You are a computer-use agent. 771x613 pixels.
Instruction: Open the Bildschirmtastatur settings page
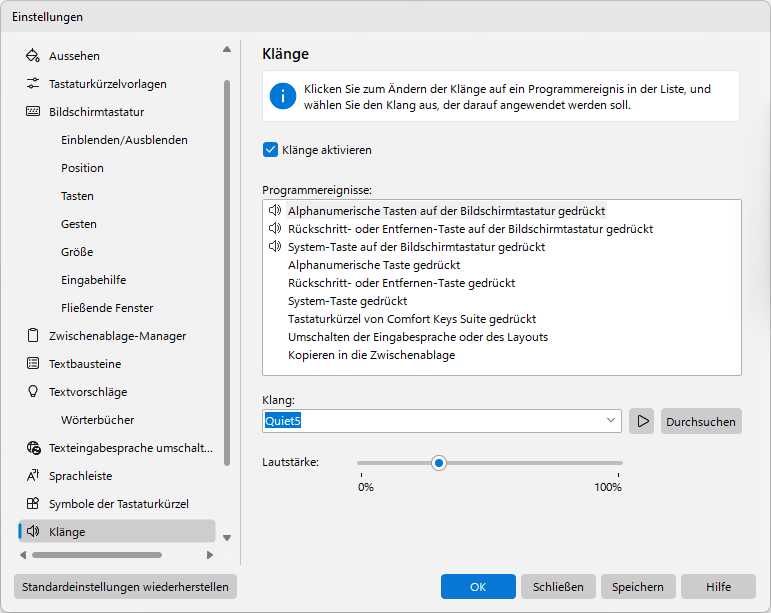click(x=97, y=112)
